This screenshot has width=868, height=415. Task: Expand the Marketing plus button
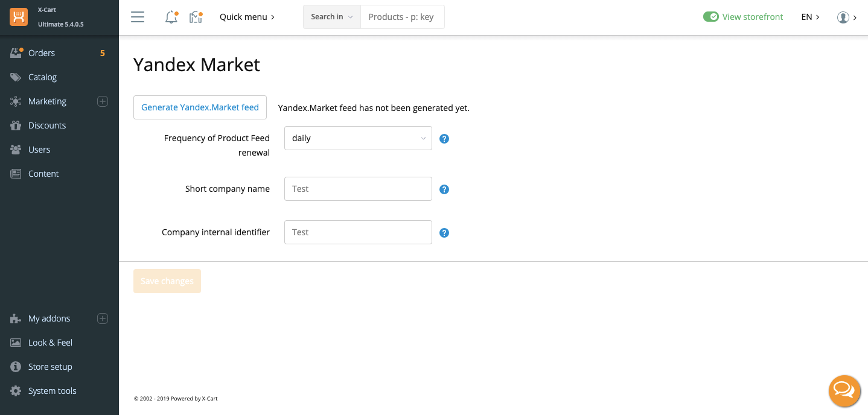103,101
